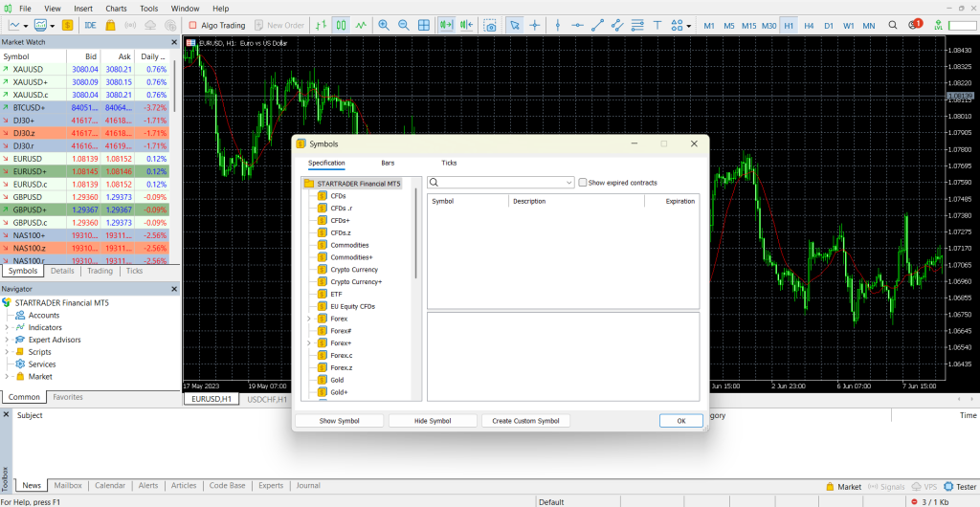Click the Symbols tree vertical scrollbar

(415, 234)
